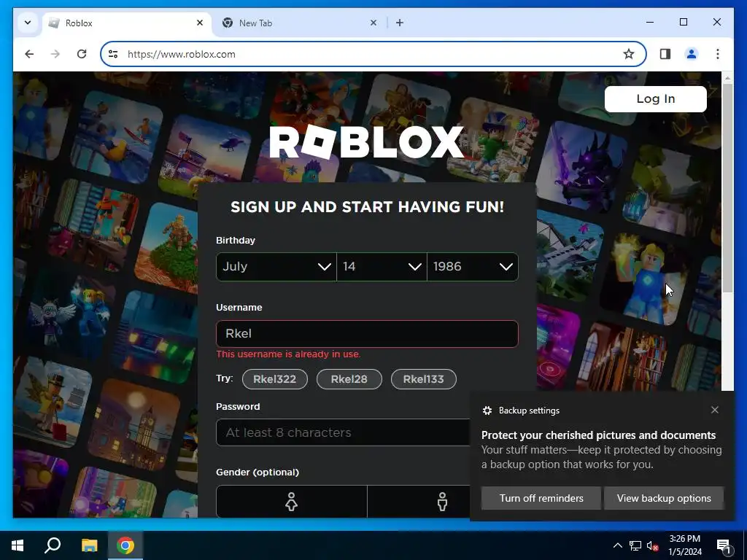Choose suggested username Rkel28

tap(349, 379)
